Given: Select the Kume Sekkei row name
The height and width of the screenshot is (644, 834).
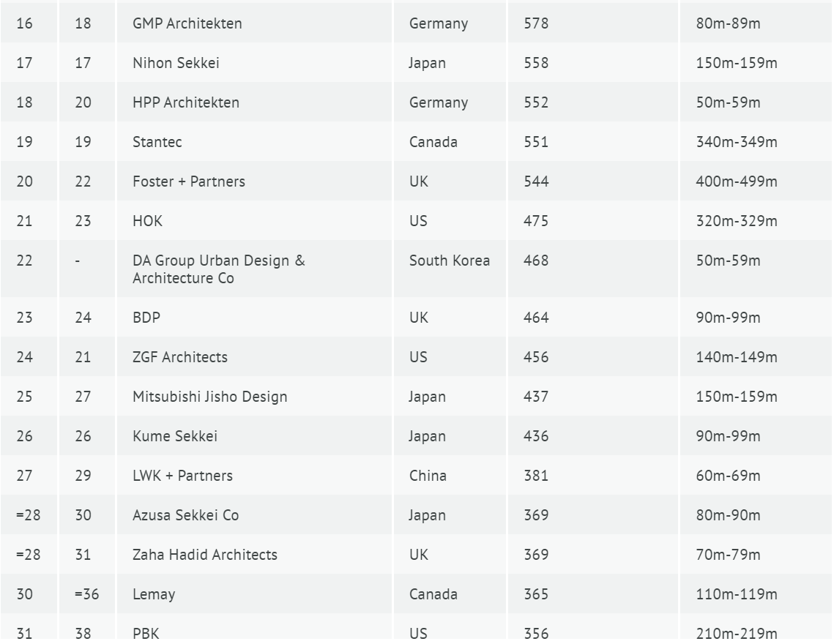Looking at the screenshot, I should point(175,436).
